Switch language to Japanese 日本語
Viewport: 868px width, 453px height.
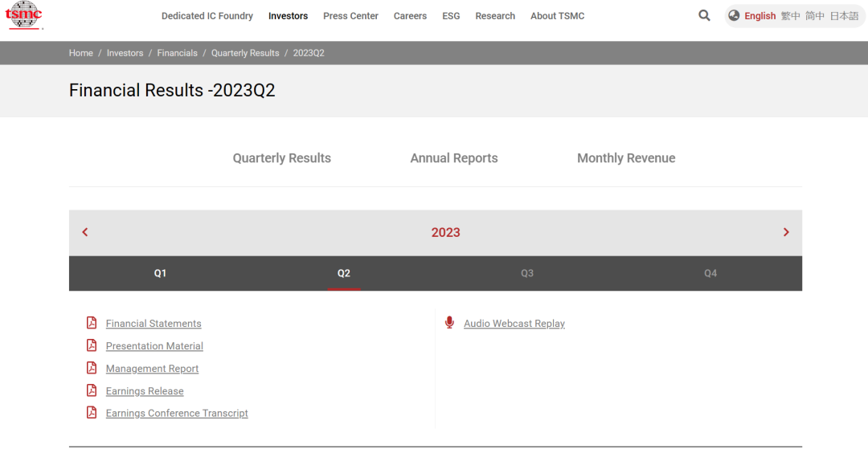coord(844,16)
